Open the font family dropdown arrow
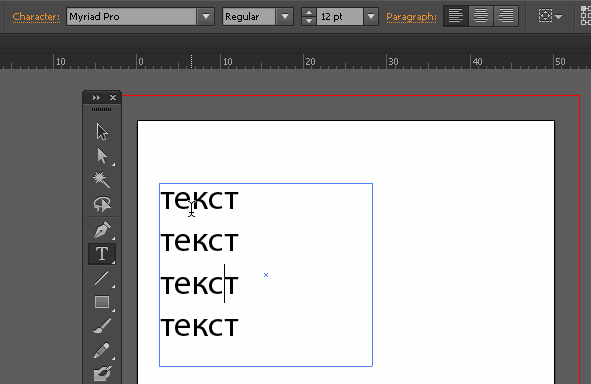Screen dimensions: 591x384 click(x=206, y=17)
